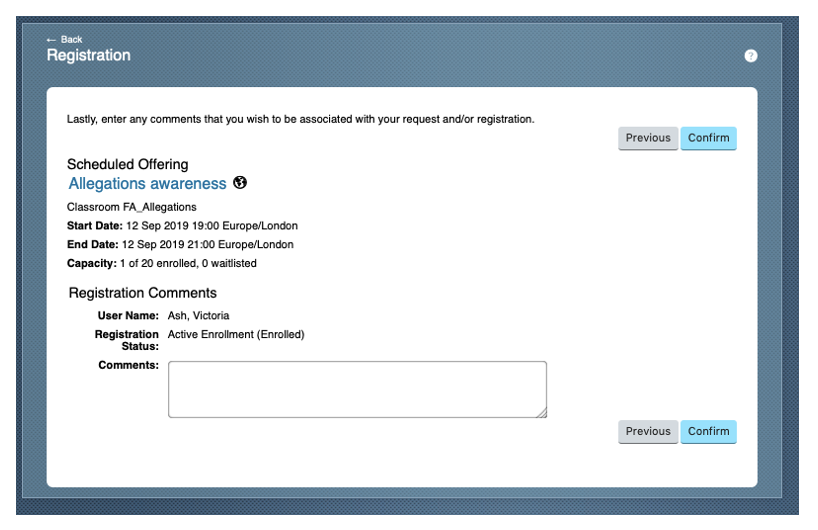Click the globe icon beside Allegations awareness
818x530 pixels.
click(x=240, y=183)
